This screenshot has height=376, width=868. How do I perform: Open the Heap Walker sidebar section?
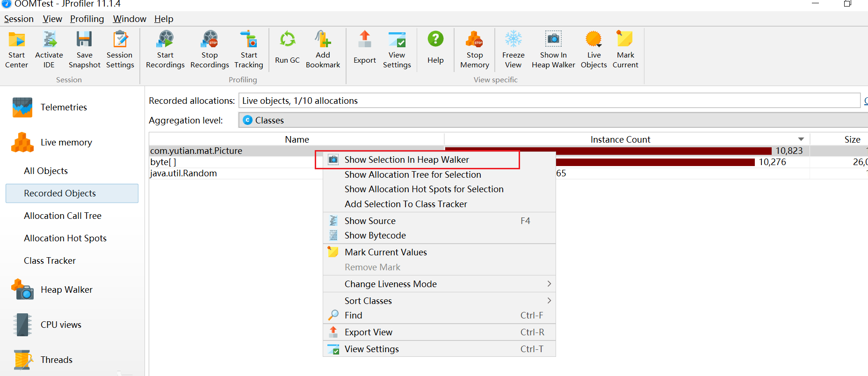(66, 290)
